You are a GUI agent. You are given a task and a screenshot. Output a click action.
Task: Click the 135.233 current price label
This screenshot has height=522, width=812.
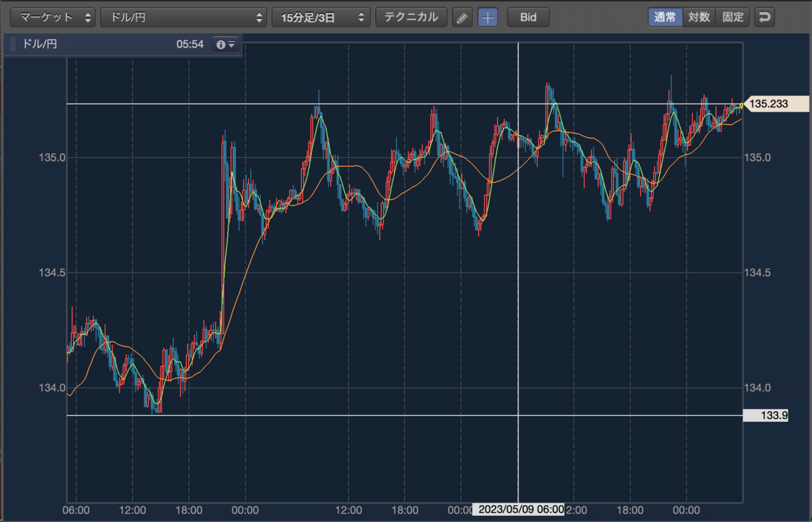click(775, 104)
